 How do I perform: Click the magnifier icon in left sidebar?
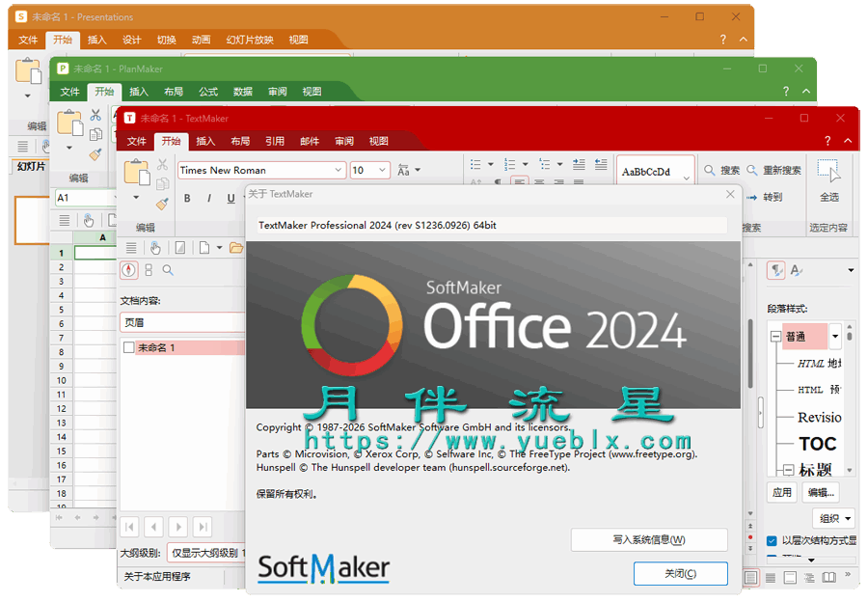(168, 270)
